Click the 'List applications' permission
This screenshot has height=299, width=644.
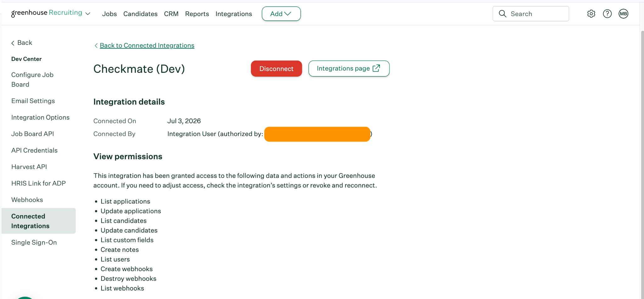pos(125,201)
